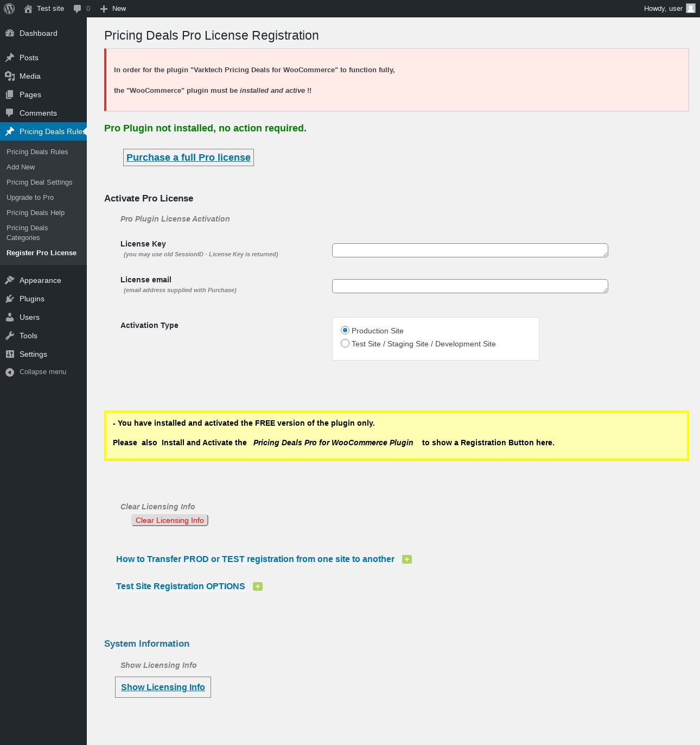Screen dimensions: 700x745
Task: Open the comments bubble icon in the admin bar
Action: tap(77, 9)
